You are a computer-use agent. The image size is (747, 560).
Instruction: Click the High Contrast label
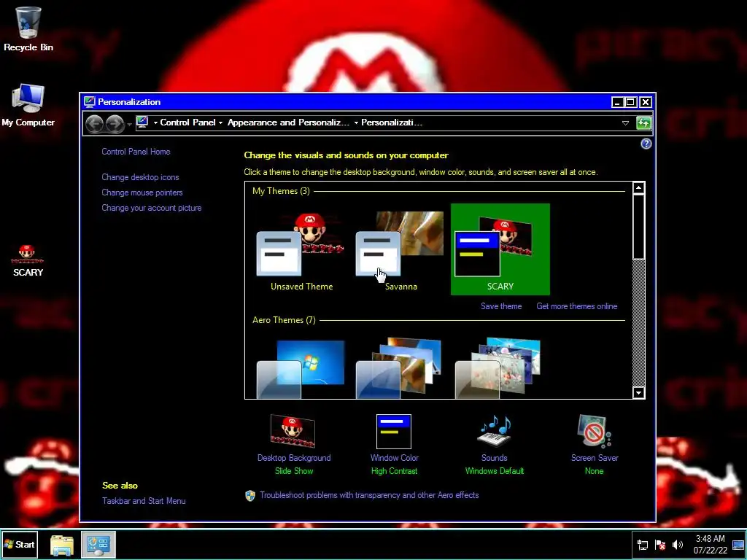point(395,471)
